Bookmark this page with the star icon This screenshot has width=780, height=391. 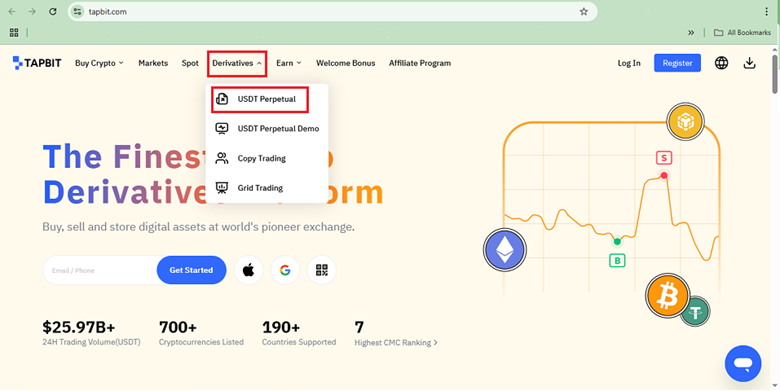pos(584,11)
